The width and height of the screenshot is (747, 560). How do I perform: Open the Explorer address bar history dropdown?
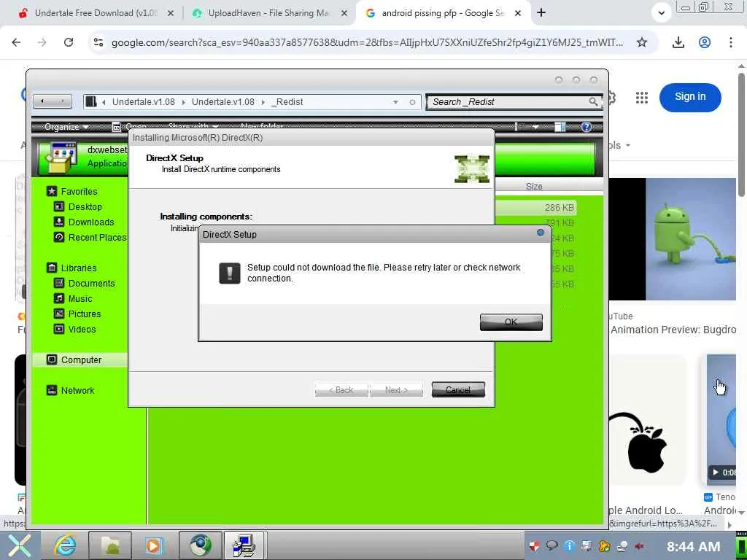(395, 102)
